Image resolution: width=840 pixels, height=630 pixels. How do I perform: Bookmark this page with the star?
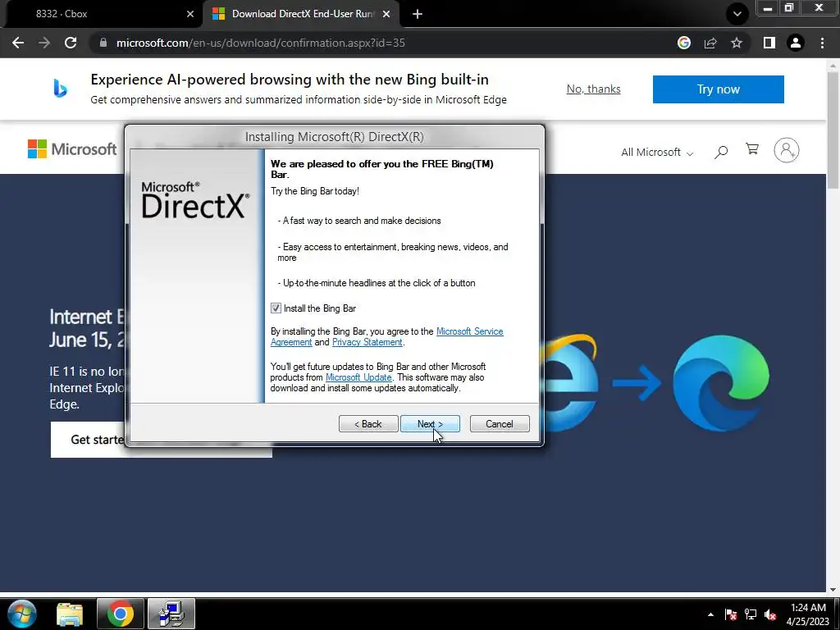coord(737,43)
